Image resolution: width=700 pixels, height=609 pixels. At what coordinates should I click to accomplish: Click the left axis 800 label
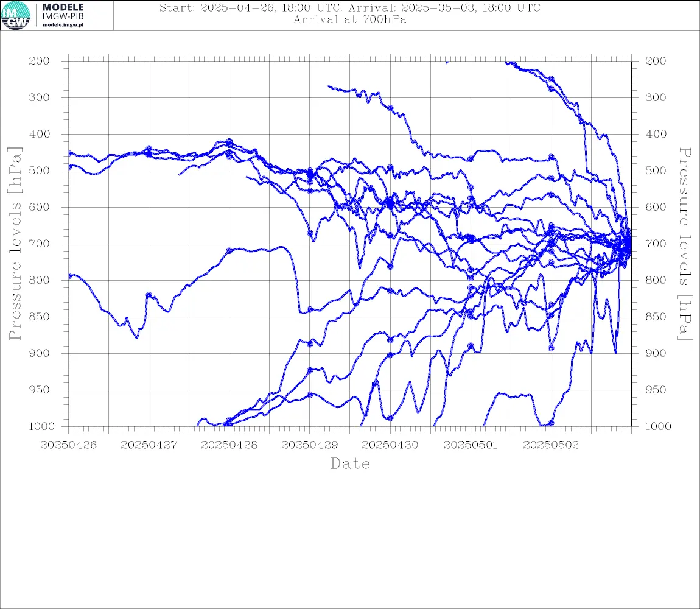(40, 281)
